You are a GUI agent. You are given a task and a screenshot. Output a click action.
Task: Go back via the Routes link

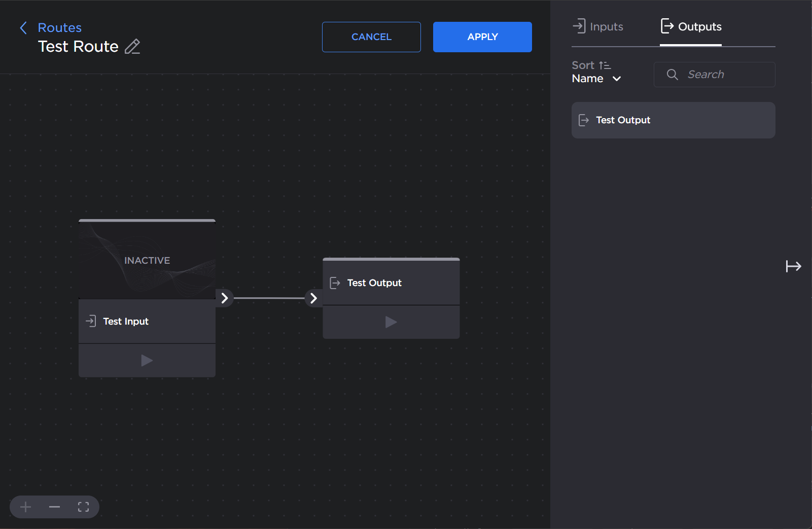(x=60, y=28)
